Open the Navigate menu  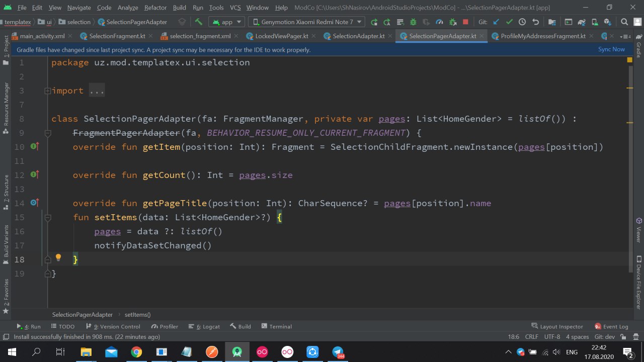(79, 8)
